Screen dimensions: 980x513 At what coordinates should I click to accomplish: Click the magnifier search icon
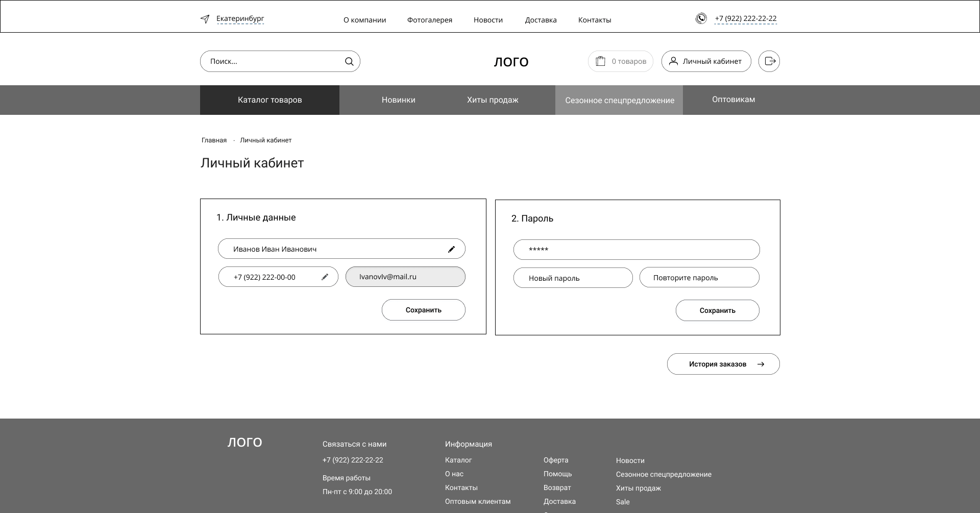pyautogui.click(x=349, y=62)
